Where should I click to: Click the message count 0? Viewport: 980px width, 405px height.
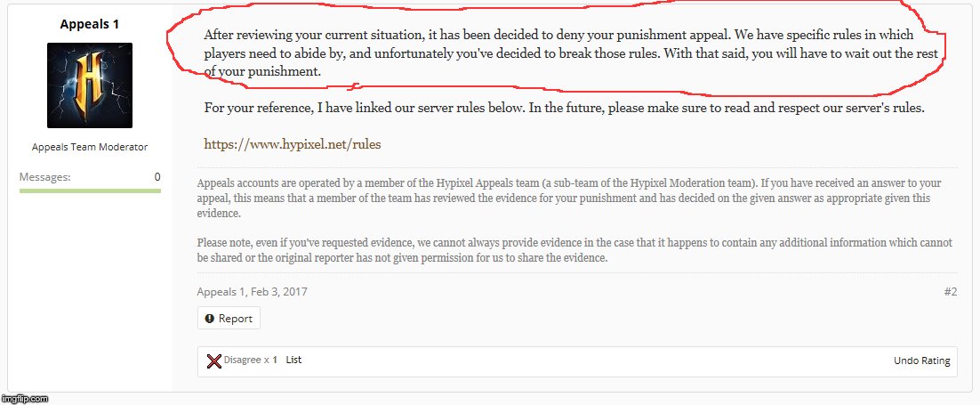pos(157,177)
